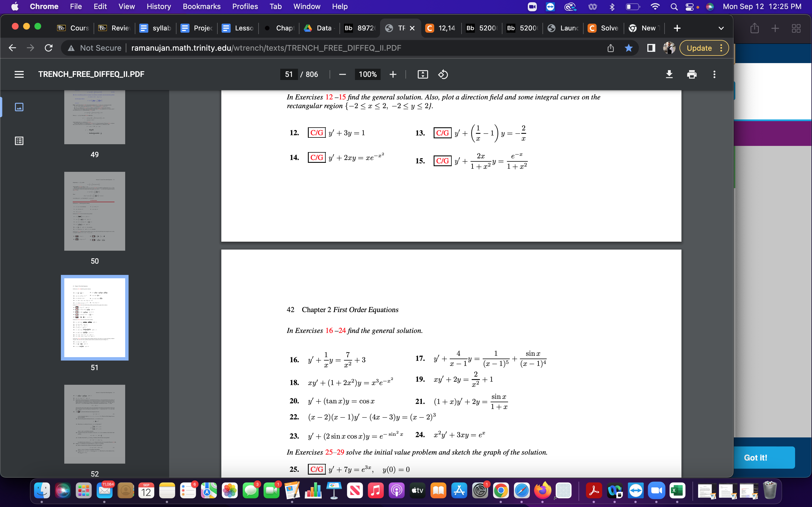
Task: Bookmark the current page with the star
Action: pyautogui.click(x=629, y=48)
